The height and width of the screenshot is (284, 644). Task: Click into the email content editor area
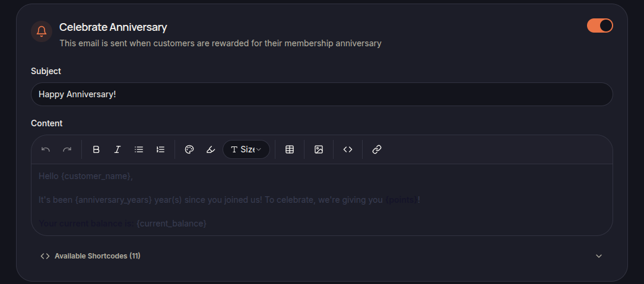click(x=322, y=200)
